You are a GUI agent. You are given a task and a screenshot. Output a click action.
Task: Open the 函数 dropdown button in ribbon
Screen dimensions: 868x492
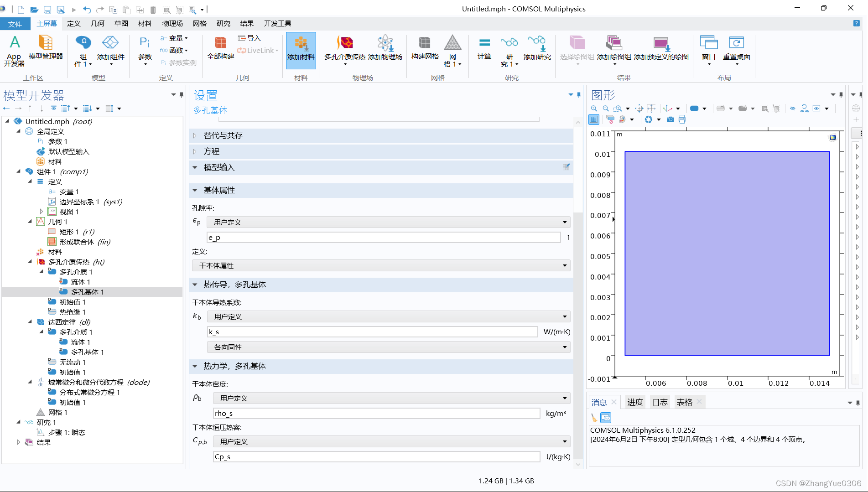174,50
